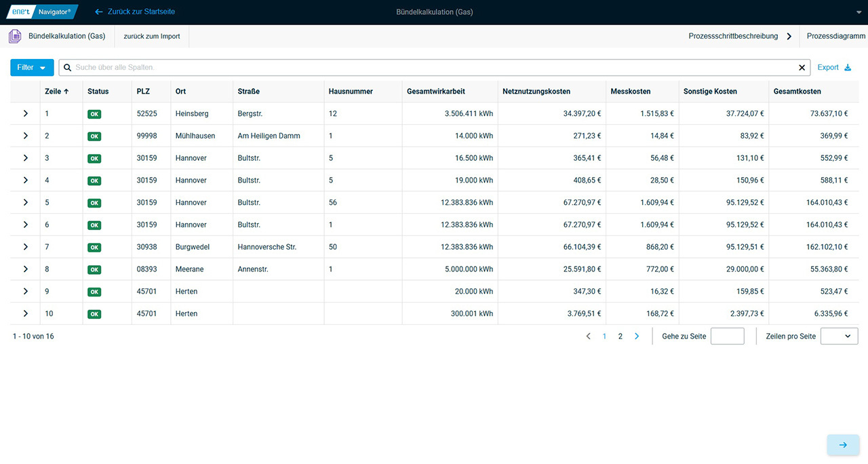Click the blue forward arrow button
This screenshot has width=868, height=464.
click(843, 445)
